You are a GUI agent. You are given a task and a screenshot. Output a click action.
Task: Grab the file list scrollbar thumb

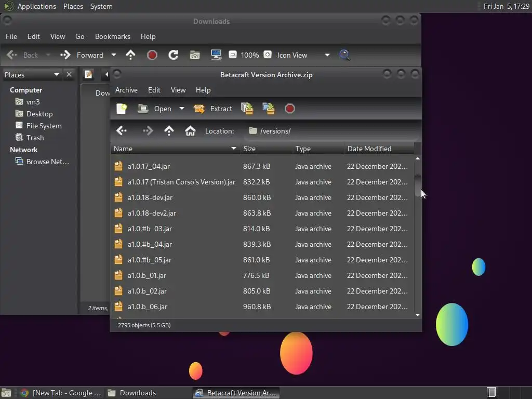pyautogui.click(x=418, y=185)
